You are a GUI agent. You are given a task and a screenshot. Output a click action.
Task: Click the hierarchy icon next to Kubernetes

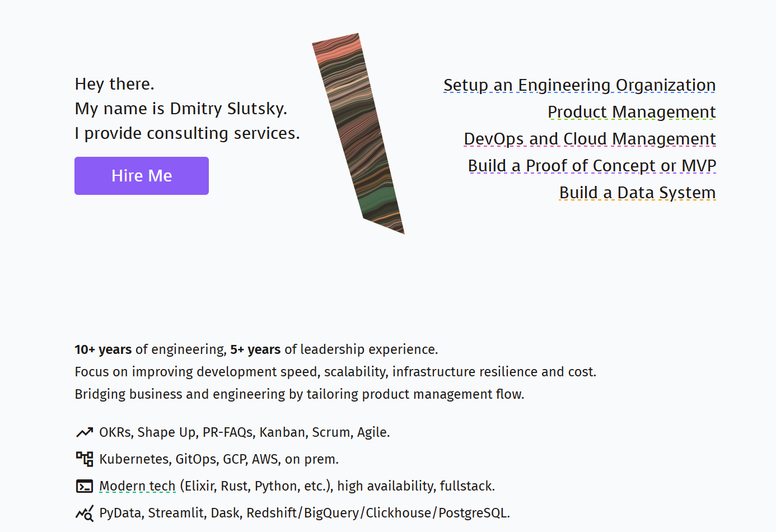click(85, 459)
